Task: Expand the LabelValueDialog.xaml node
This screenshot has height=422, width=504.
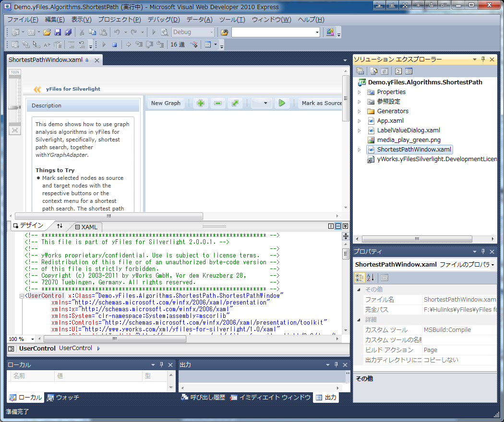Action: pyautogui.click(x=360, y=131)
